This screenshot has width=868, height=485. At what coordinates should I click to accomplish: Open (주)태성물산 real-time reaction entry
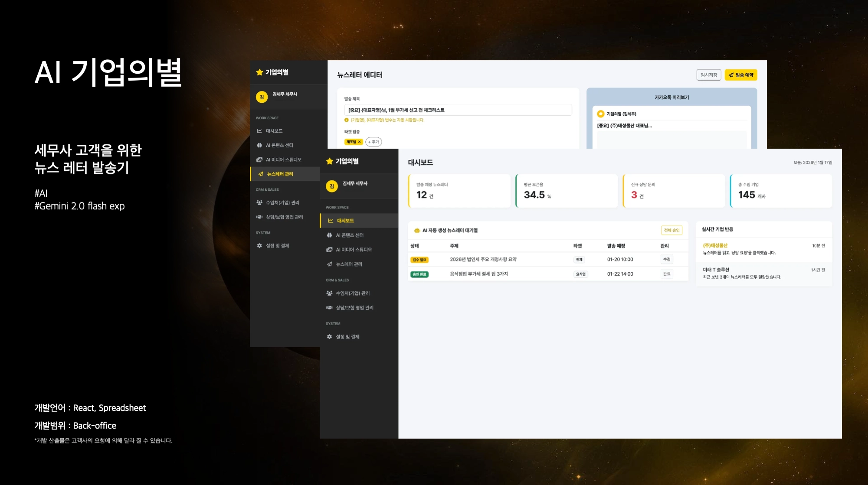[715, 246]
